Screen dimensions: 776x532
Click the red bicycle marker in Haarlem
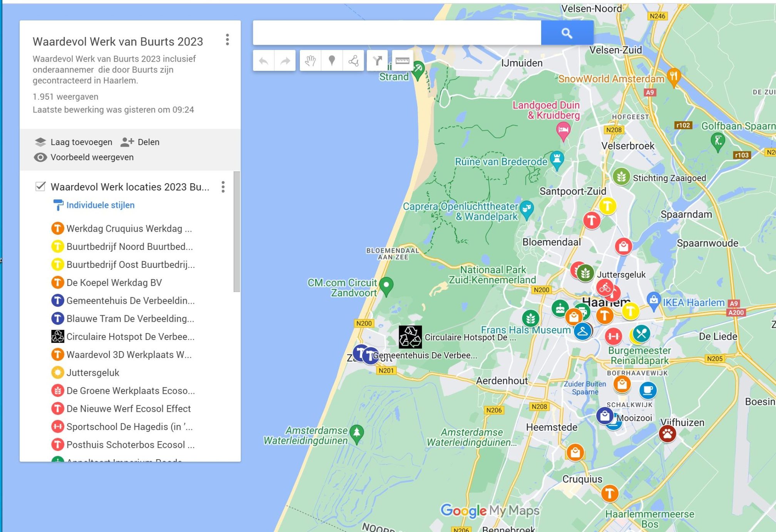click(605, 288)
